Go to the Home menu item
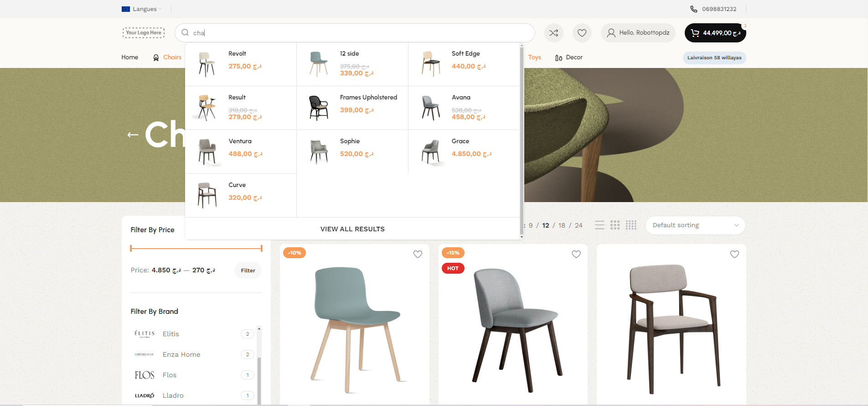This screenshot has width=868, height=406. point(129,57)
